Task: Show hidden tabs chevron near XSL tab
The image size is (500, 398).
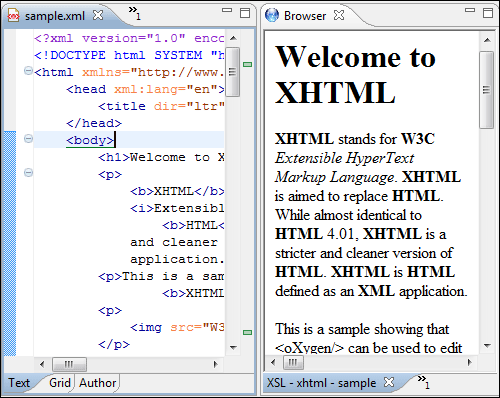Action: click(424, 382)
